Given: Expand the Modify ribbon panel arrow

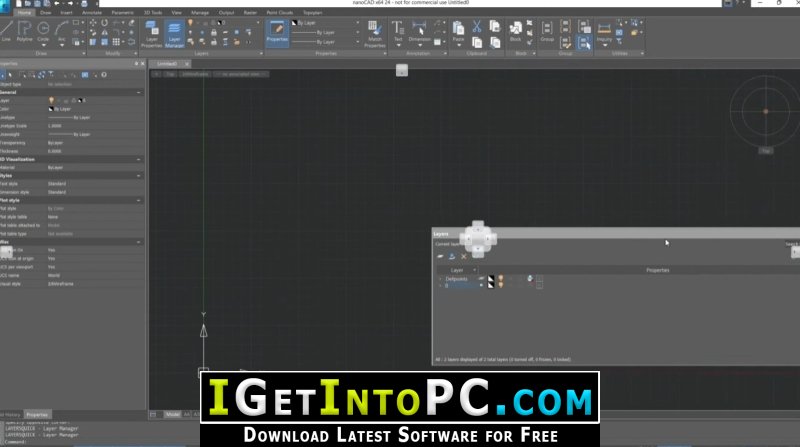Looking at the screenshot, I should click(136, 53).
